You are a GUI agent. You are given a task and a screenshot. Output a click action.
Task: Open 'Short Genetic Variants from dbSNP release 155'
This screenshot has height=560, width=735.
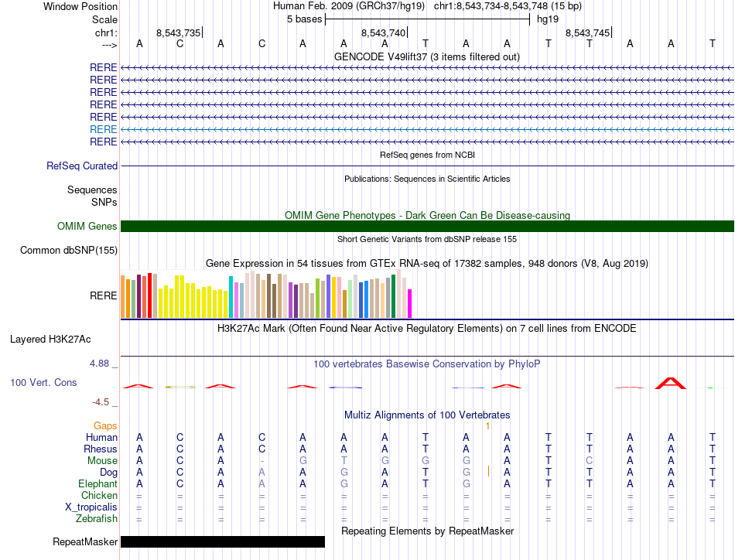coord(427,239)
